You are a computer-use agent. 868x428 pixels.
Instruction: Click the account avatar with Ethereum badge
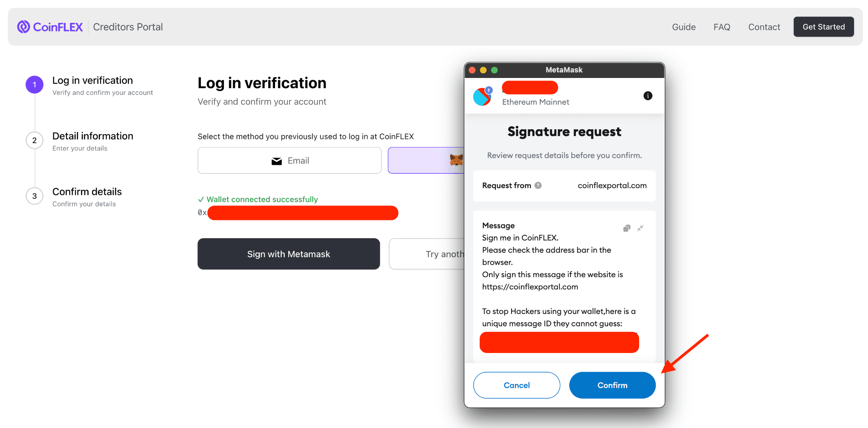[x=482, y=96]
